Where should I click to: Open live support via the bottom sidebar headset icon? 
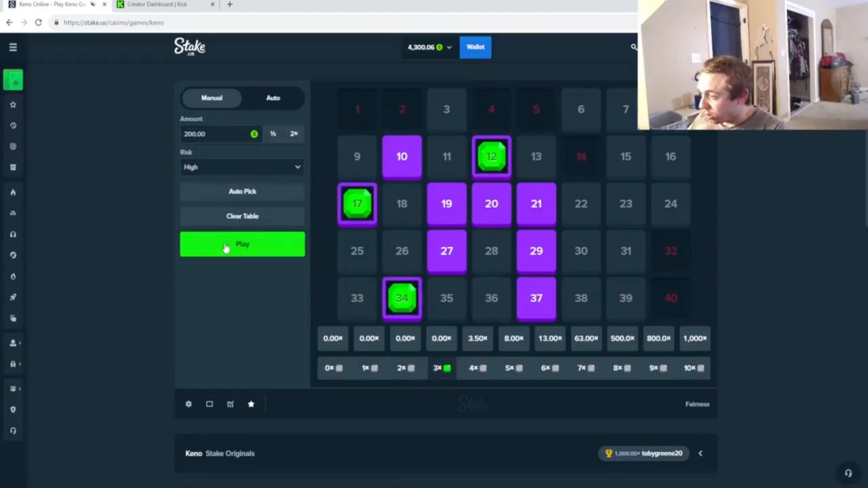coord(13,431)
